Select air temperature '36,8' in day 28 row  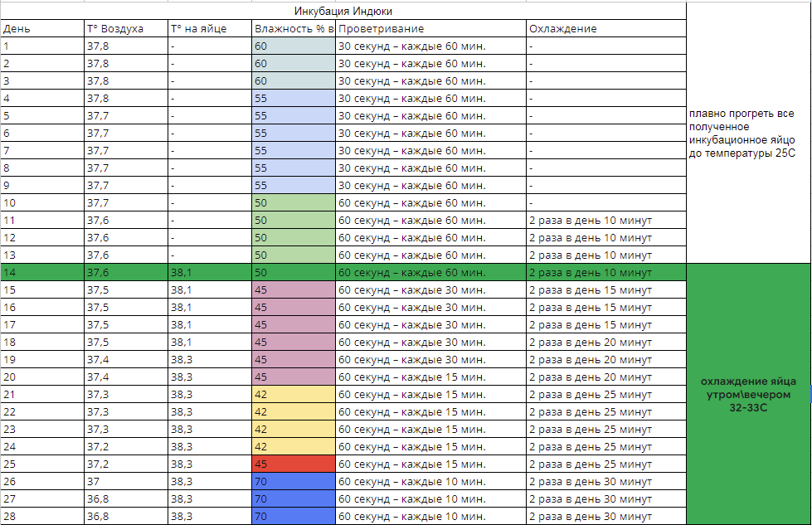click(x=126, y=516)
